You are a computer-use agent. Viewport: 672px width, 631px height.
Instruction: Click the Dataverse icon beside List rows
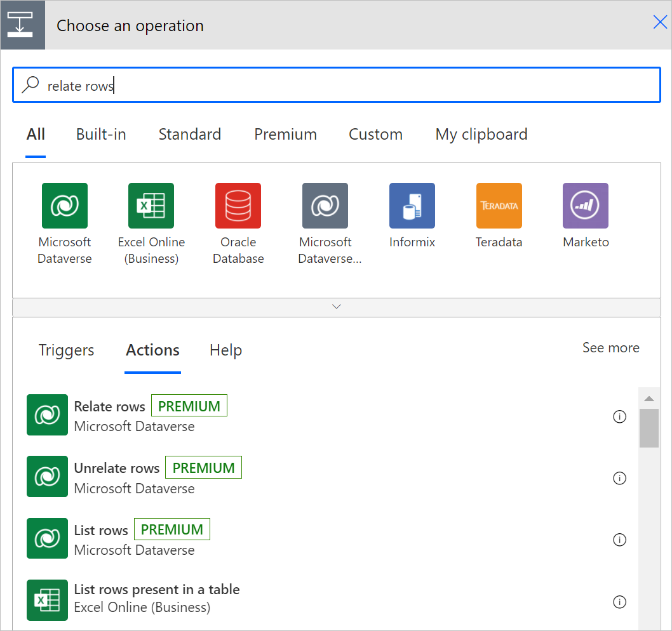[47, 538]
